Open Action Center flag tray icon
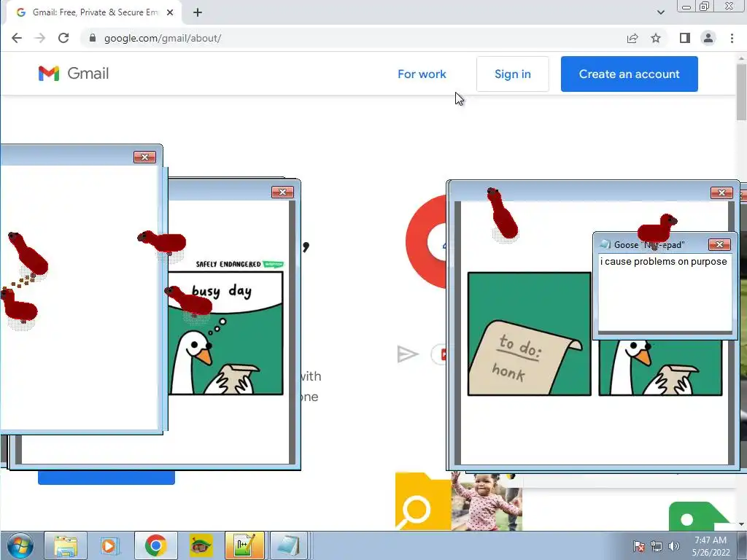Screen dimensions: 747x560 (639, 546)
